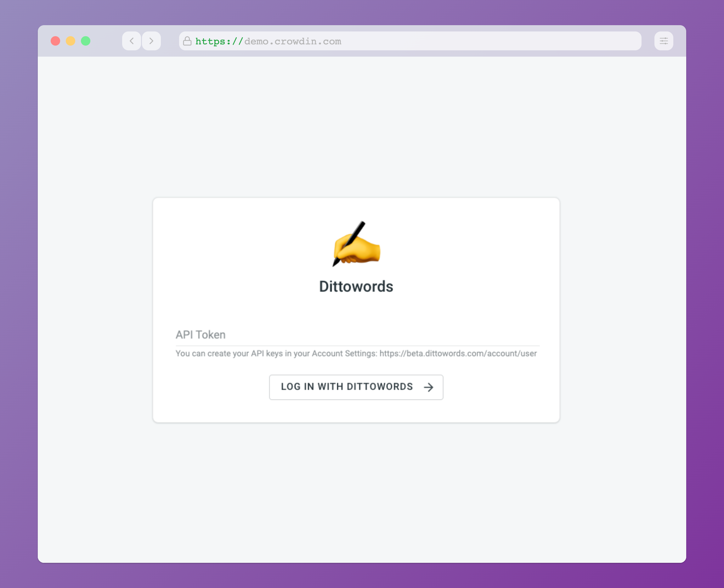Minimize window with yellow button
724x588 pixels.
(x=71, y=41)
